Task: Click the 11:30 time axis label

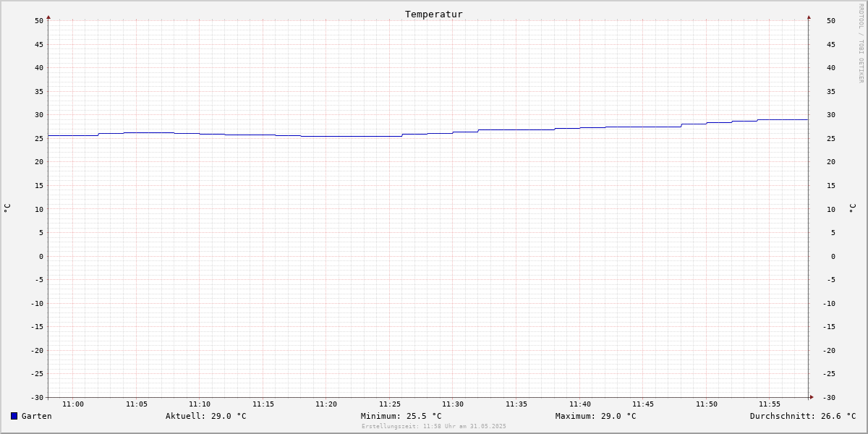Action: click(453, 404)
